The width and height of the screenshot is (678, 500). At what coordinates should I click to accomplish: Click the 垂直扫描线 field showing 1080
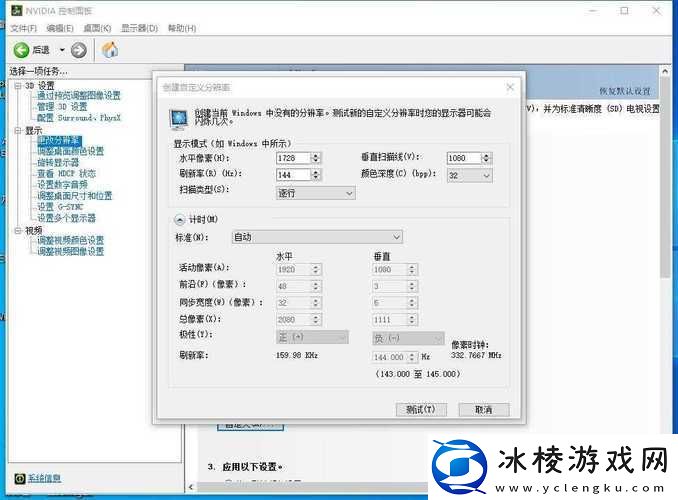464,158
